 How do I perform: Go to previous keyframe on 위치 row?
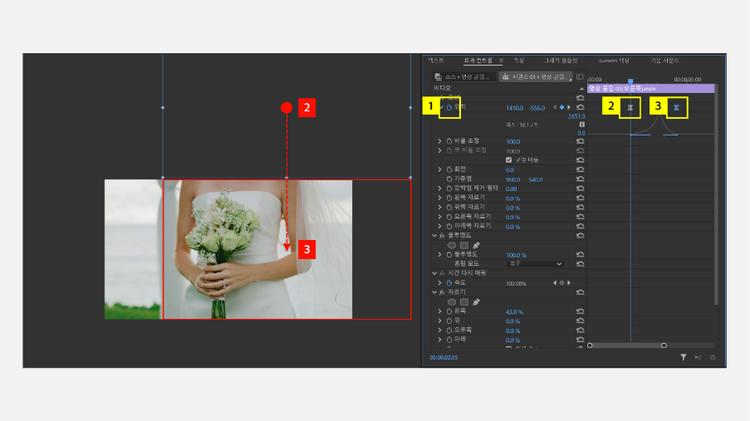[555, 108]
